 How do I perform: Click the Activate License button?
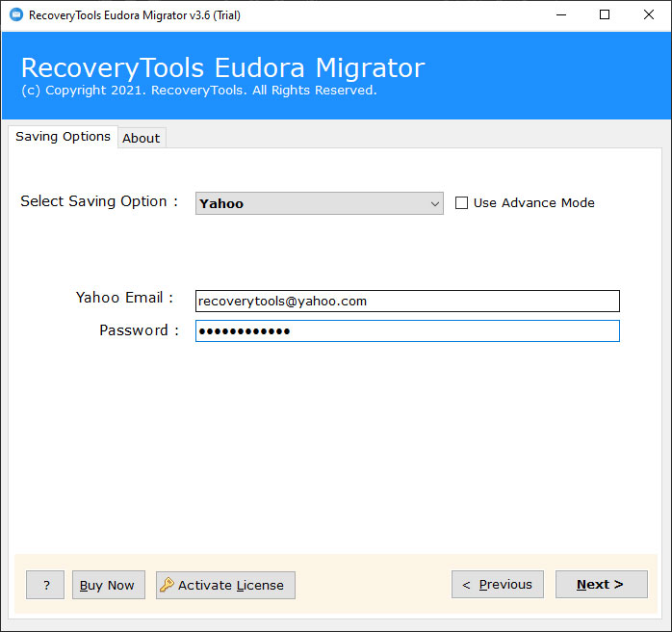tap(225, 585)
